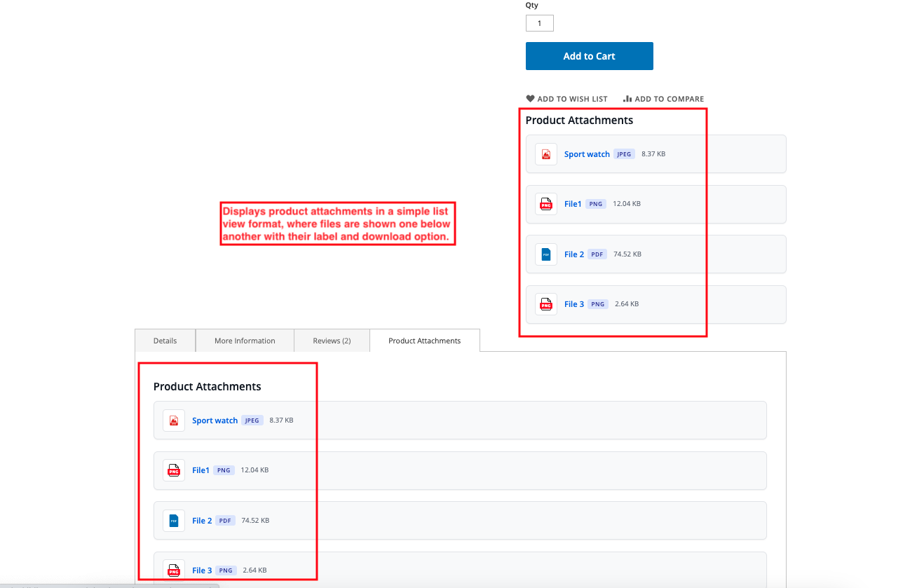Download Sport watch from sidebar attachments list
This screenshot has width=924, height=588.
[x=587, y=154]
